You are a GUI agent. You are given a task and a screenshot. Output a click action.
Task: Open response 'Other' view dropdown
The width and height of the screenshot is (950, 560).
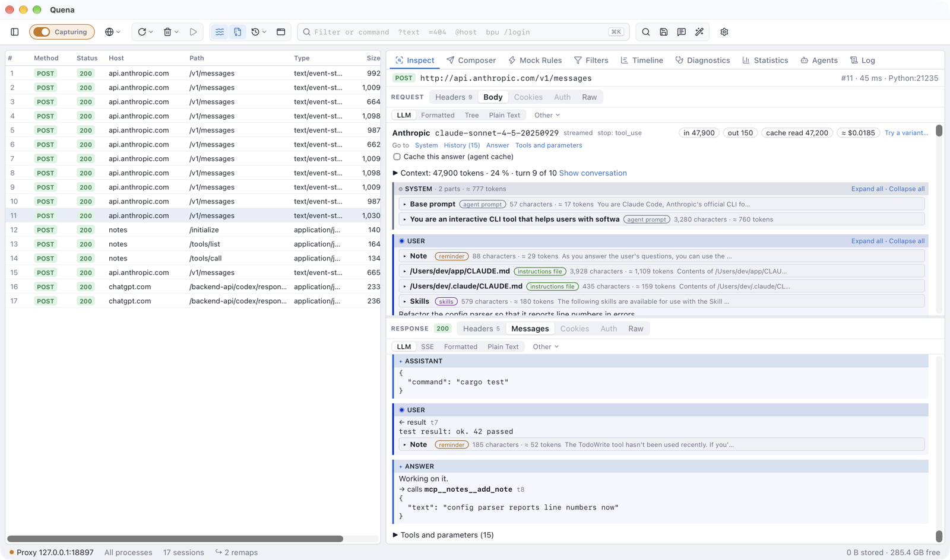(546, 346)
